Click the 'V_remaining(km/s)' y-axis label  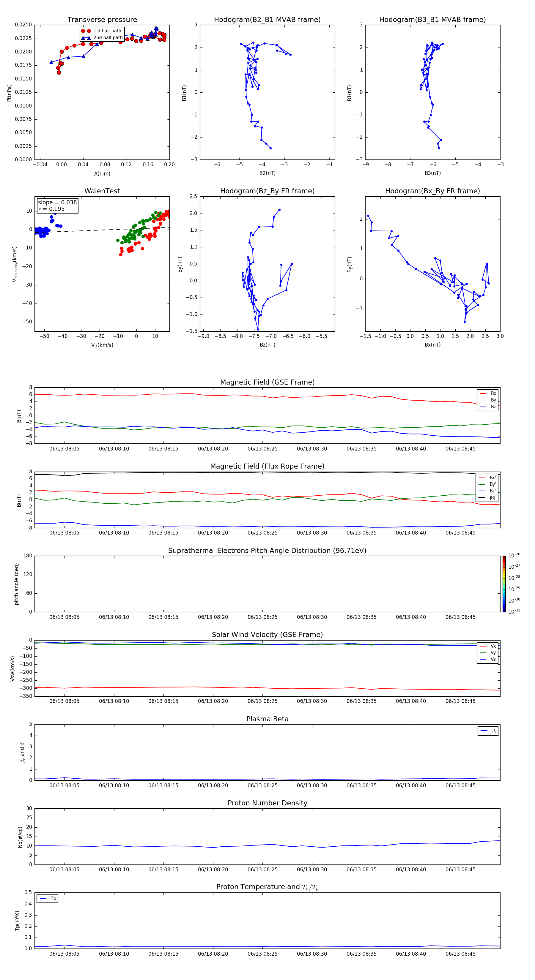[15, 264]
